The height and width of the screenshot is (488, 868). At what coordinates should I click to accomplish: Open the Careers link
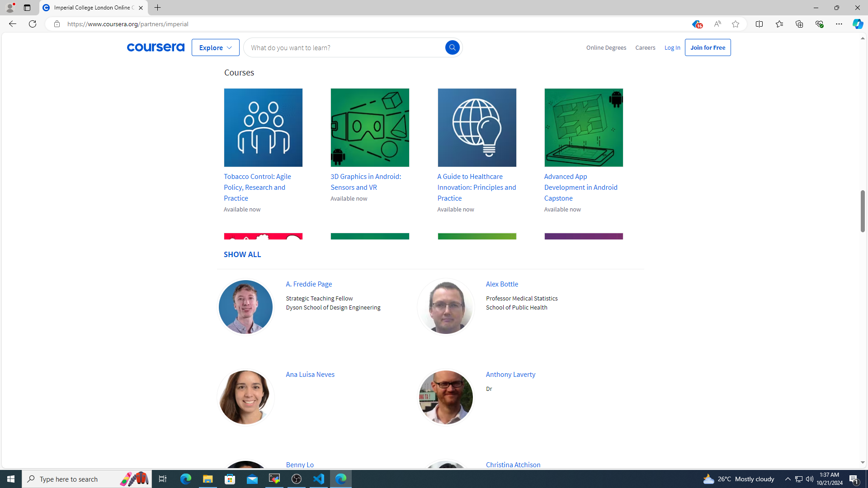coord(645,47)
